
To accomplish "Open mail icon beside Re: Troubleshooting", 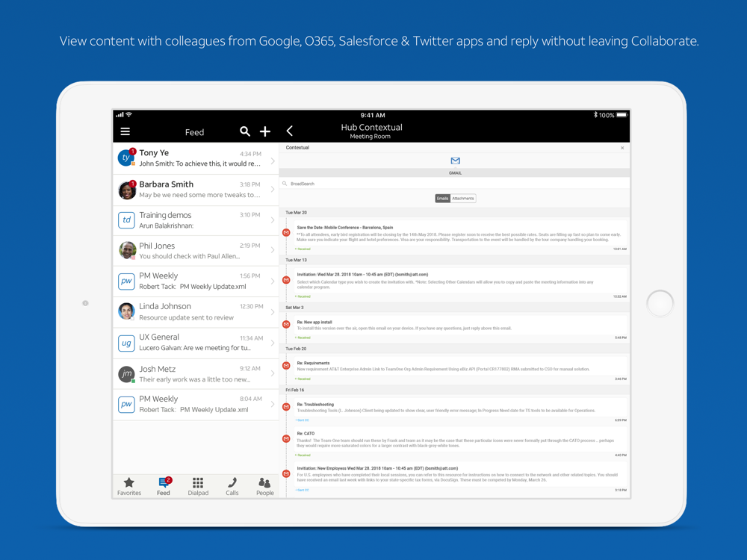I will pyautogui.click(x=286, y=407).
